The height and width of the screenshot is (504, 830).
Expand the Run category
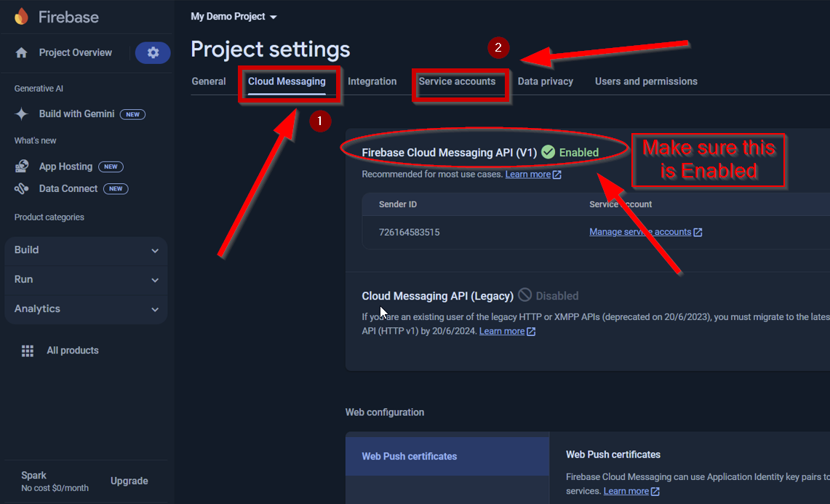[86, 279]
